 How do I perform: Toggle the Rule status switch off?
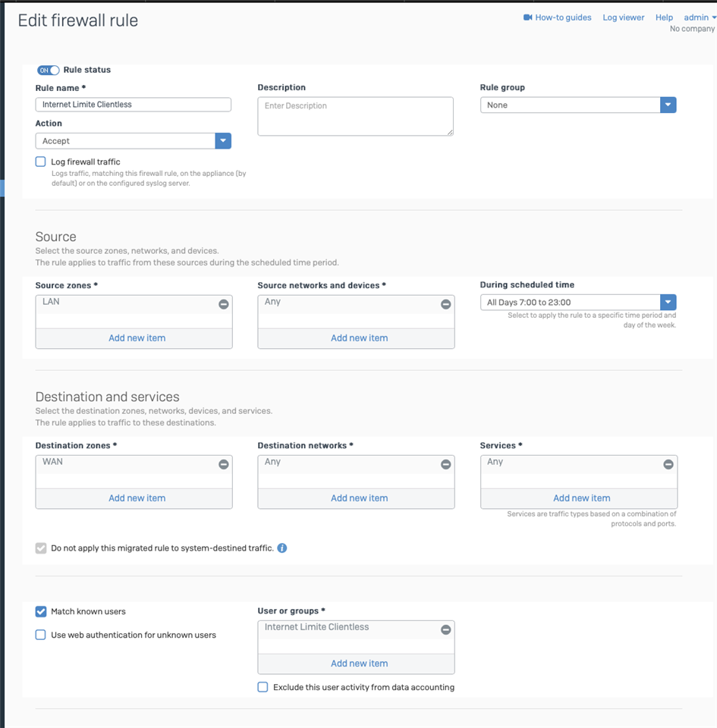click(x=49, y=70)
